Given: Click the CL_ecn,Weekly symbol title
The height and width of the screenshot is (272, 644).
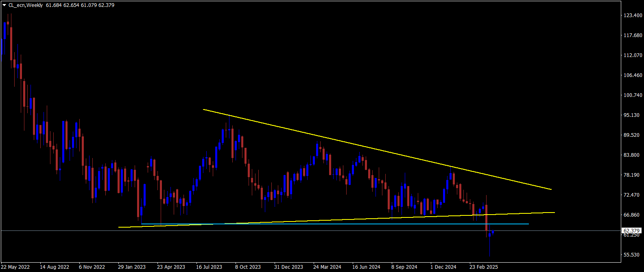Looking at the screenshot, I should point(26,5).
